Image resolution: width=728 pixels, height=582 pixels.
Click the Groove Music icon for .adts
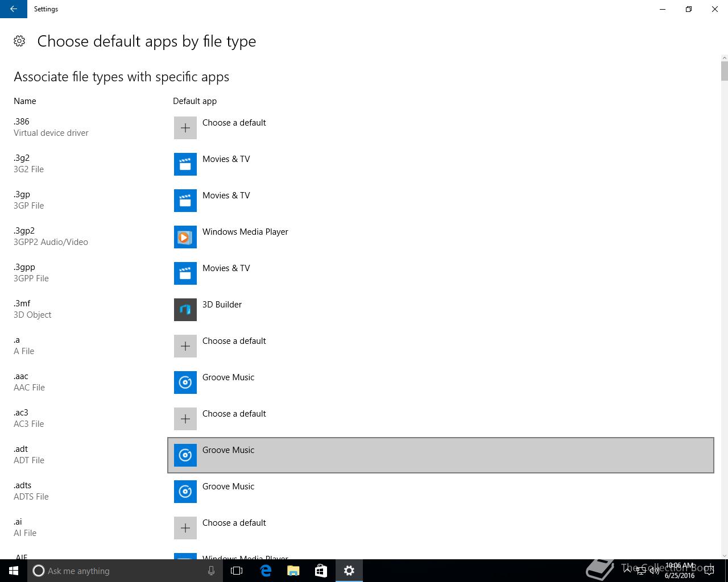point(185,492)
